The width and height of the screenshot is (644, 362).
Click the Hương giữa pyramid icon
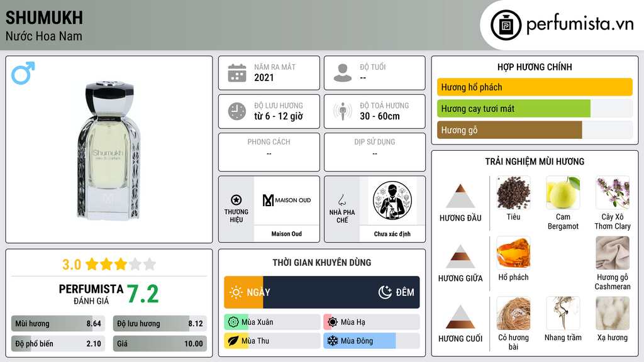[x=460, y=256]
